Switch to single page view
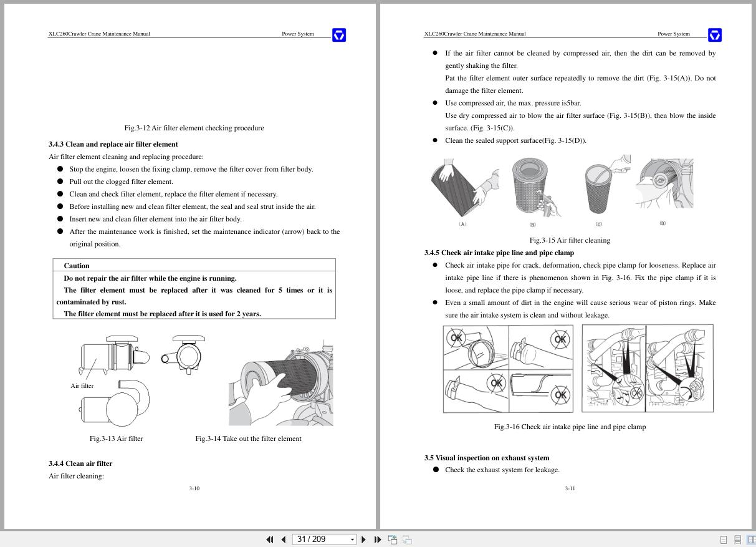Viewport: 756px width, 547px height. pos(724,540)
